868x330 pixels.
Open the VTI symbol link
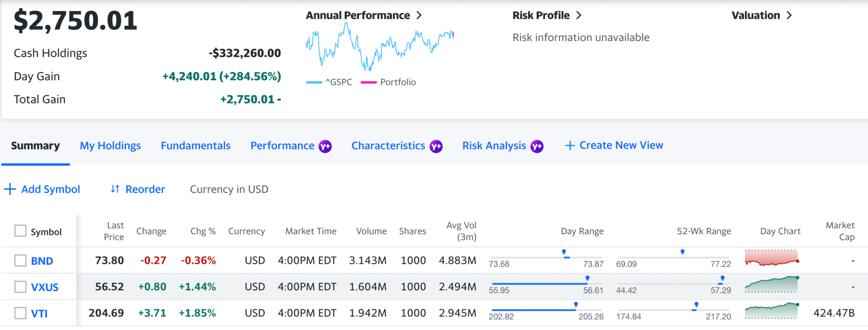tap(39, 313)
